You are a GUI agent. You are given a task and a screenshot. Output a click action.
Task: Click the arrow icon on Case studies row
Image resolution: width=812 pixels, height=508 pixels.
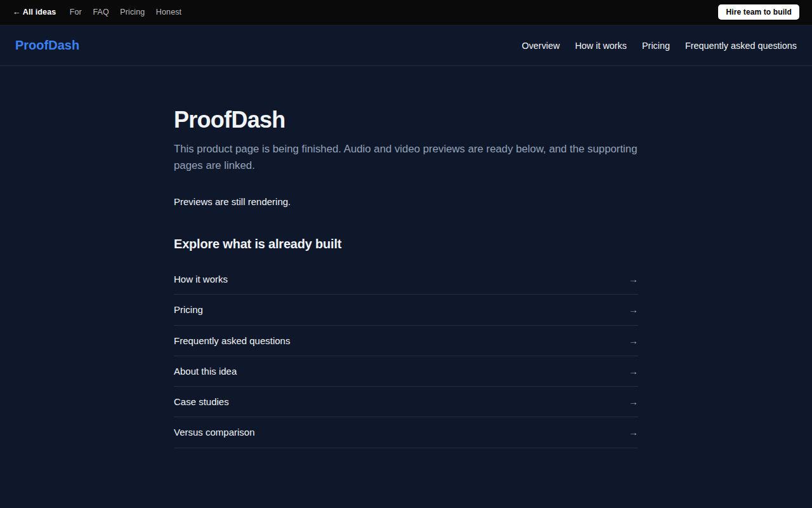(633, 403)
